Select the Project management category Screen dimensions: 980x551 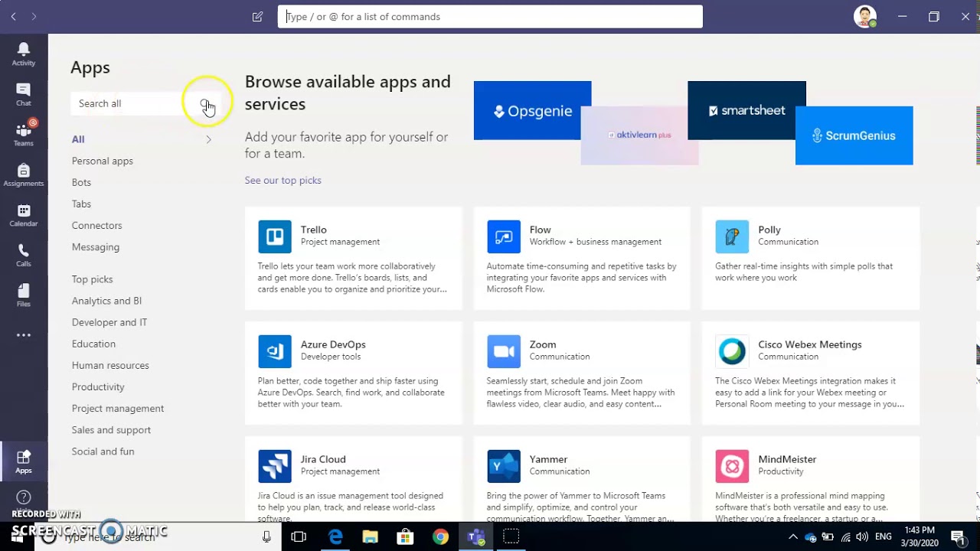[118, 408]
